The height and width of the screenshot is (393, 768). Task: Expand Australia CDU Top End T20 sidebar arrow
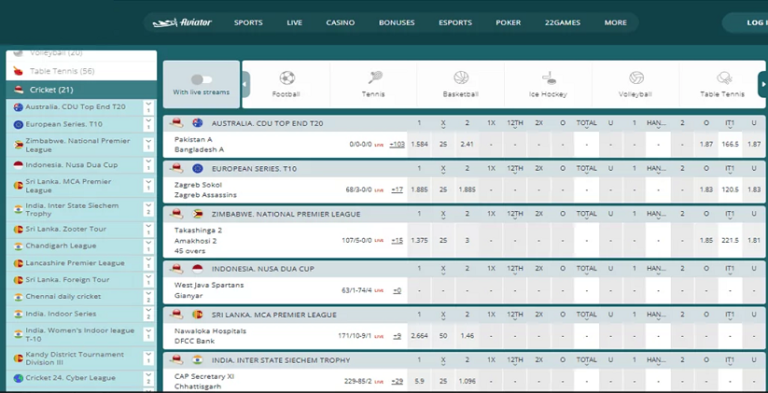pos(148,107)
